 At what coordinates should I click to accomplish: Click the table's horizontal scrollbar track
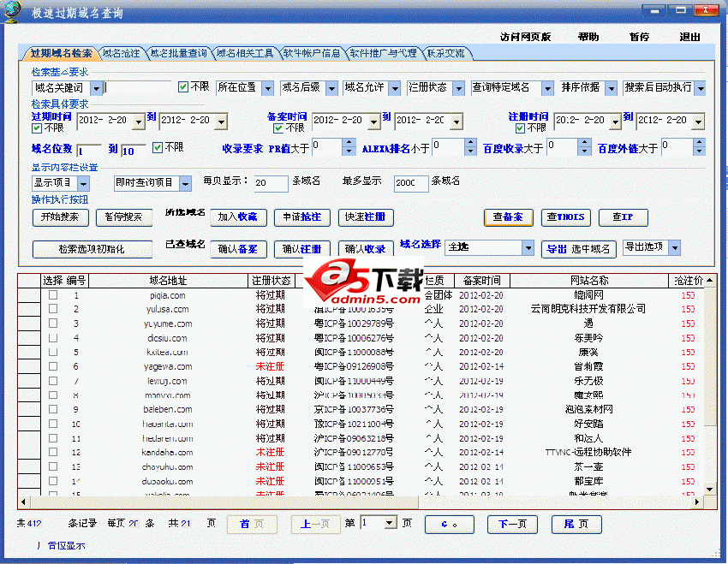pos(360,502)
